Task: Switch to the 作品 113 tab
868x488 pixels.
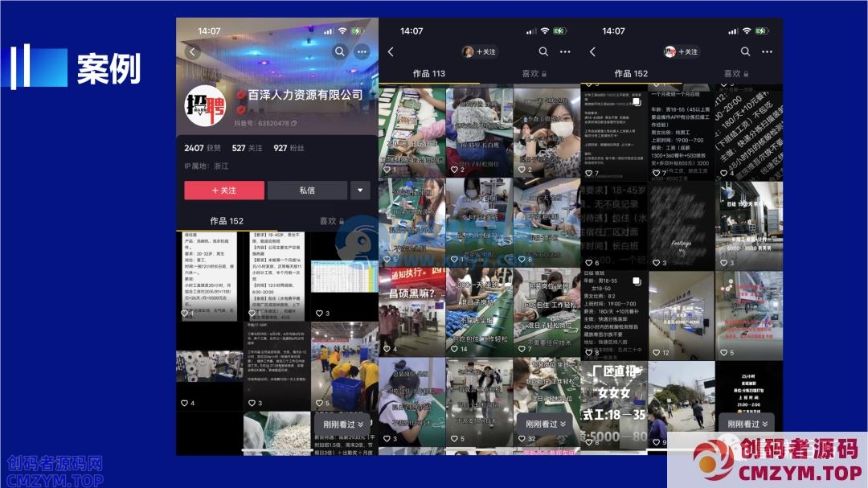Action: (428, 73)
